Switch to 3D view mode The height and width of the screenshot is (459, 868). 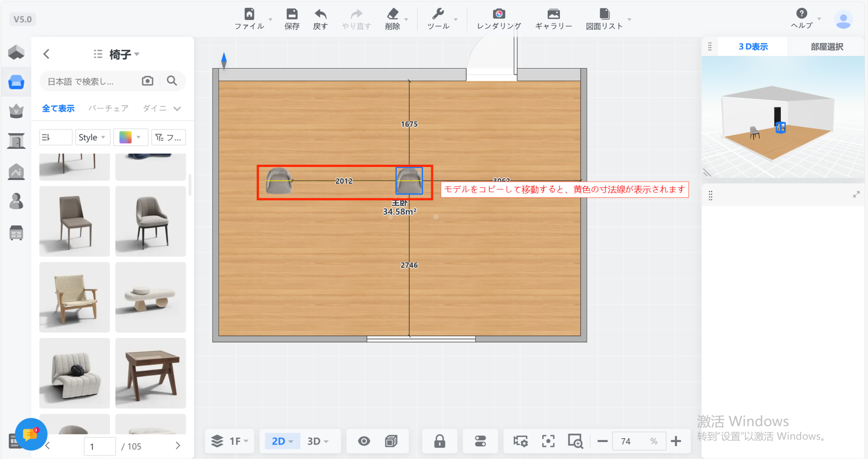pos(318,441)
